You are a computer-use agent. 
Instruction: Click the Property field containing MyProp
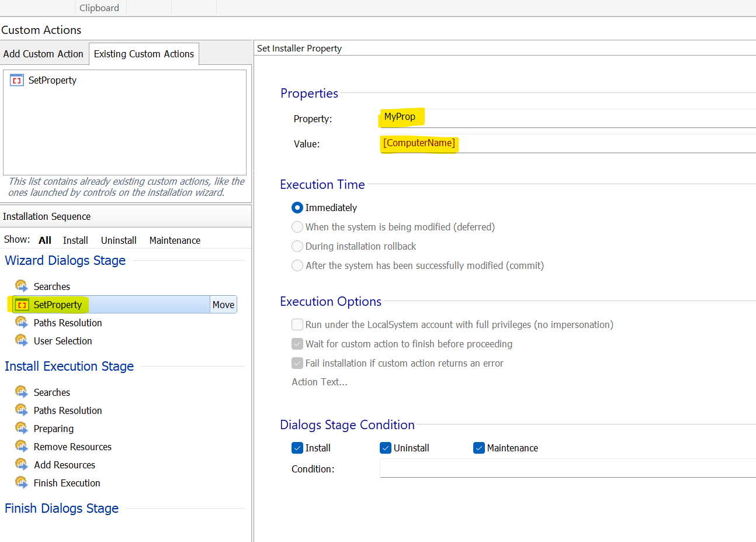(568, 118)
